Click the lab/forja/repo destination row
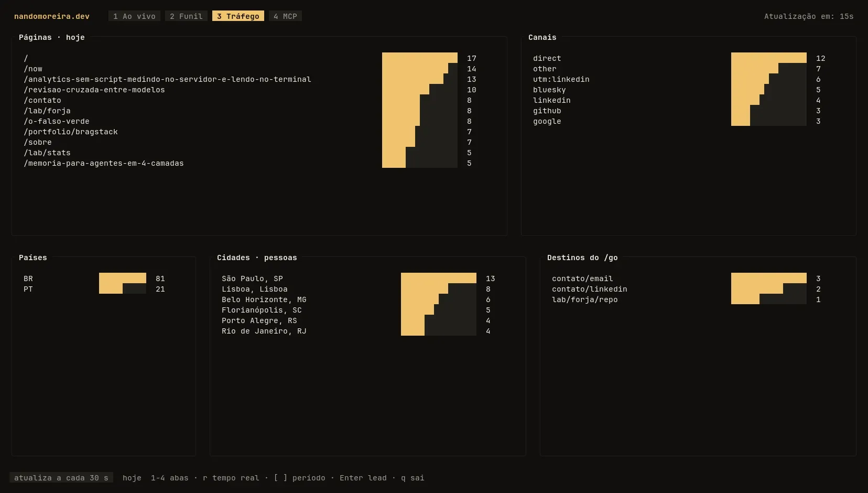 (687, 299)
